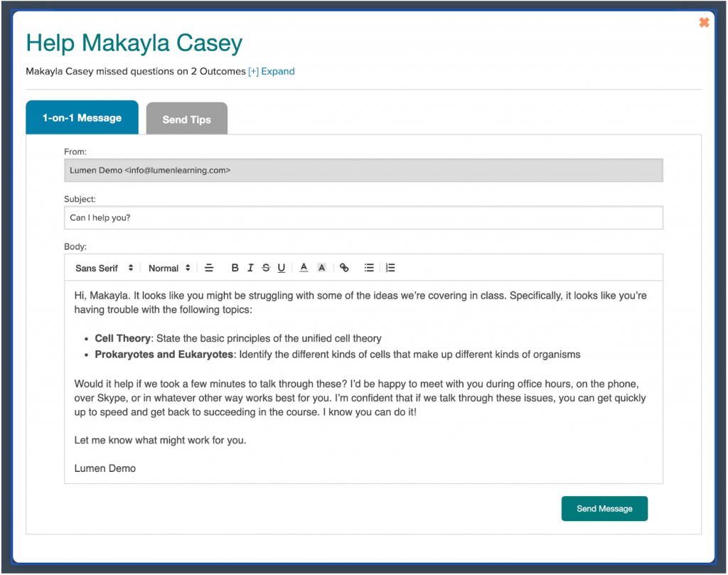
Task: Toggle italic formatting in the editor toolbar
Action: click(250, 268)
